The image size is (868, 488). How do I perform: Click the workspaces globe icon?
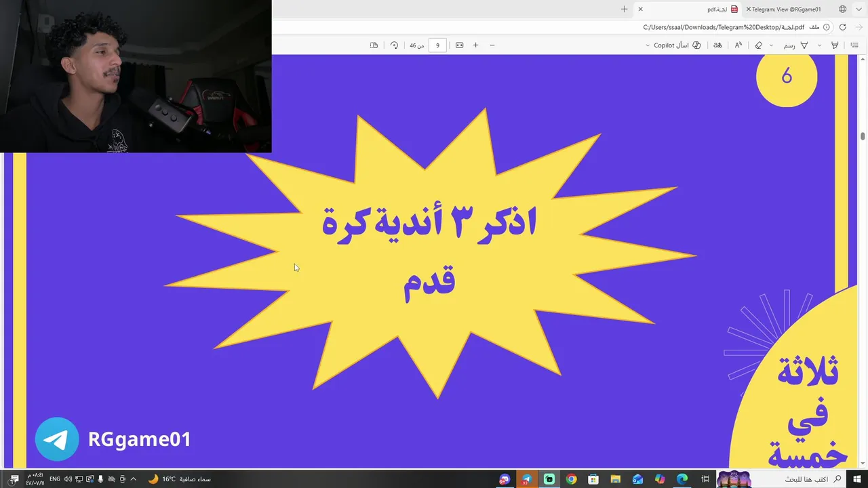842,9
